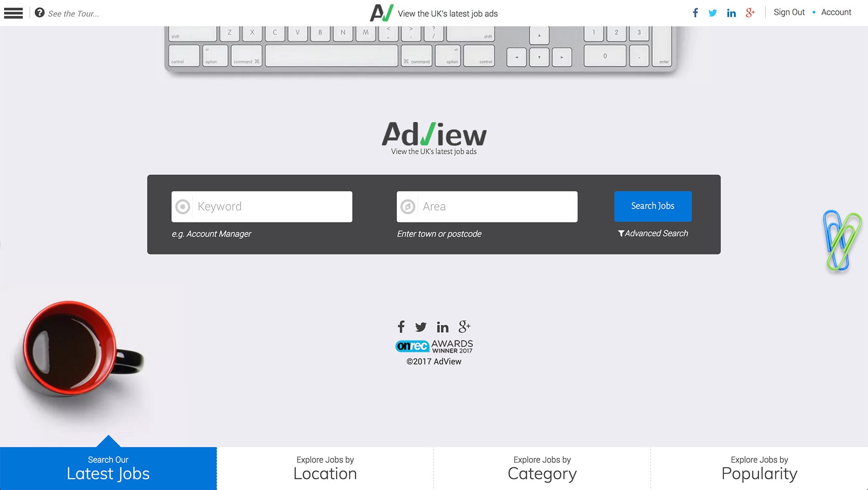The image size is (868, 490).
Task: Expand the Explore Jobs by Location
Action: [325, 469]
